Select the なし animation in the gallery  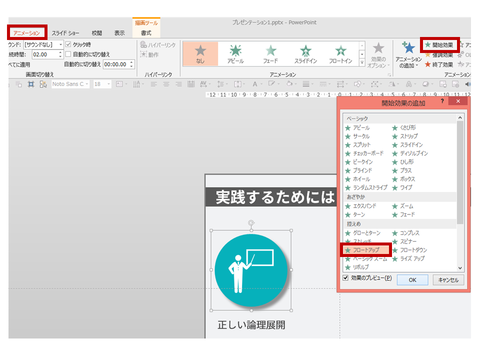click(200, 54)
